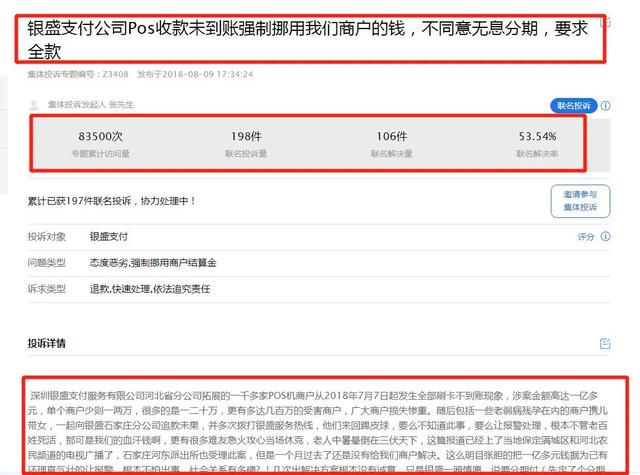Click the complaint title 银盛支付公司Pos收款未到账
This screenshot has width=640, height=475.
click(x=308, y=40)
